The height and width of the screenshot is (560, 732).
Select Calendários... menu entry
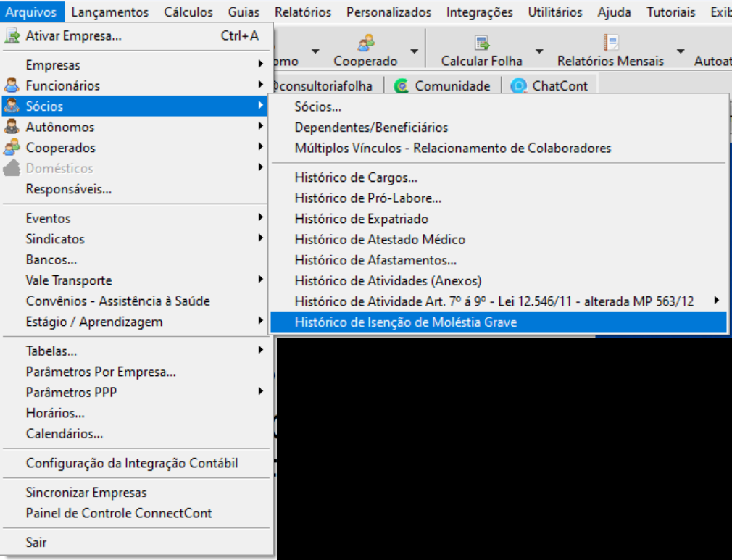tap(136, 433)
